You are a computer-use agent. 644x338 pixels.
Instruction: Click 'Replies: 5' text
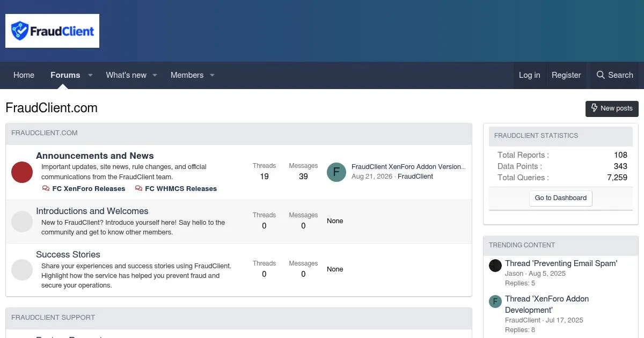[x=520, y=283]
